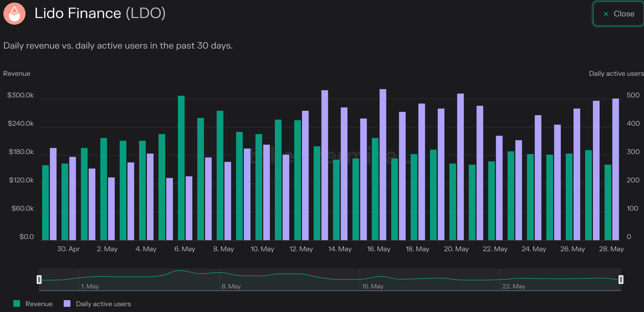Image resolution: width=644 pixels, height=312 pixels.
Task: Click the green revenue bar at 8. May
Action: tap(220, 175)
